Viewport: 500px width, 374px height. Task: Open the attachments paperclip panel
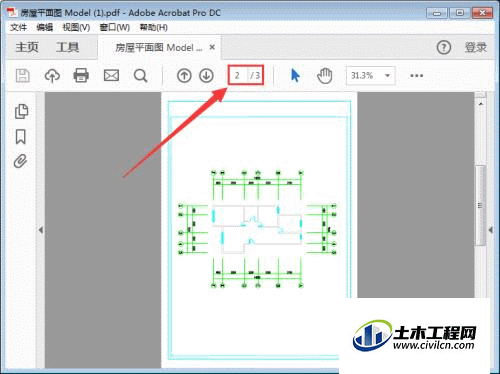pyautogui.click(x=20, y=161)
